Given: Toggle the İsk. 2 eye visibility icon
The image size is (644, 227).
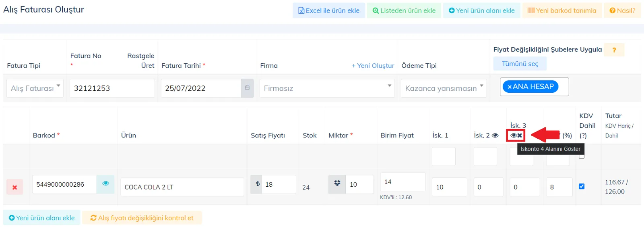Looking at the screenshot, I should pyautogui.click(x=495, y=135).
